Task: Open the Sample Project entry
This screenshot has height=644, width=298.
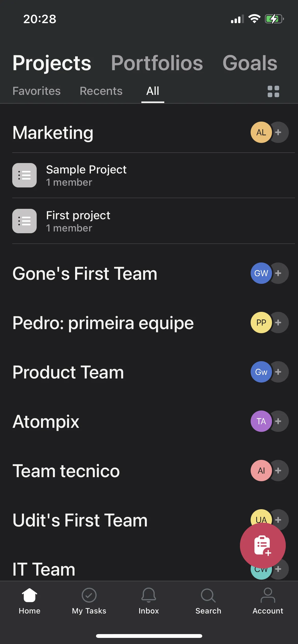Action: point(86,175)
